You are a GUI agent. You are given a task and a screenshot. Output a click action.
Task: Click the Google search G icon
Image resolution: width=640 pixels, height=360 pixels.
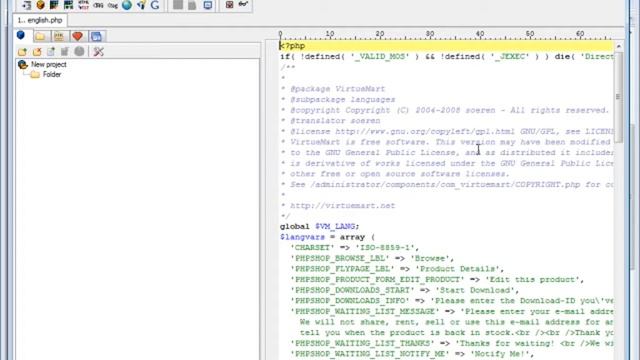coord(155,5)
